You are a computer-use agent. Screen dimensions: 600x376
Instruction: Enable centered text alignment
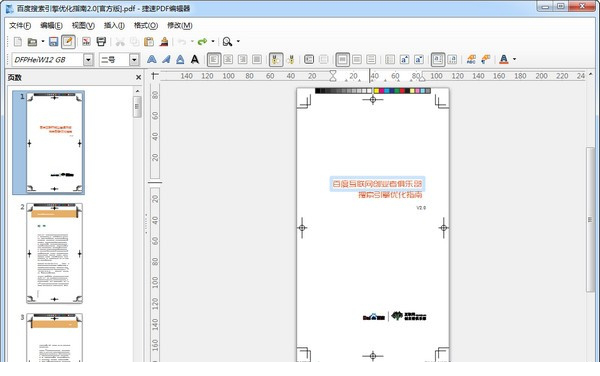(228, 59)
